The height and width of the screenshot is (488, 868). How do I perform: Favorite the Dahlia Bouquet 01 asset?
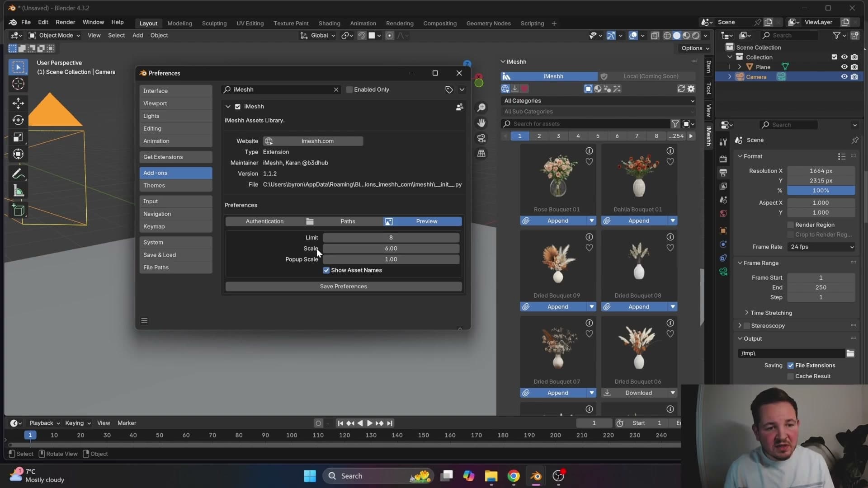[670, 162]
